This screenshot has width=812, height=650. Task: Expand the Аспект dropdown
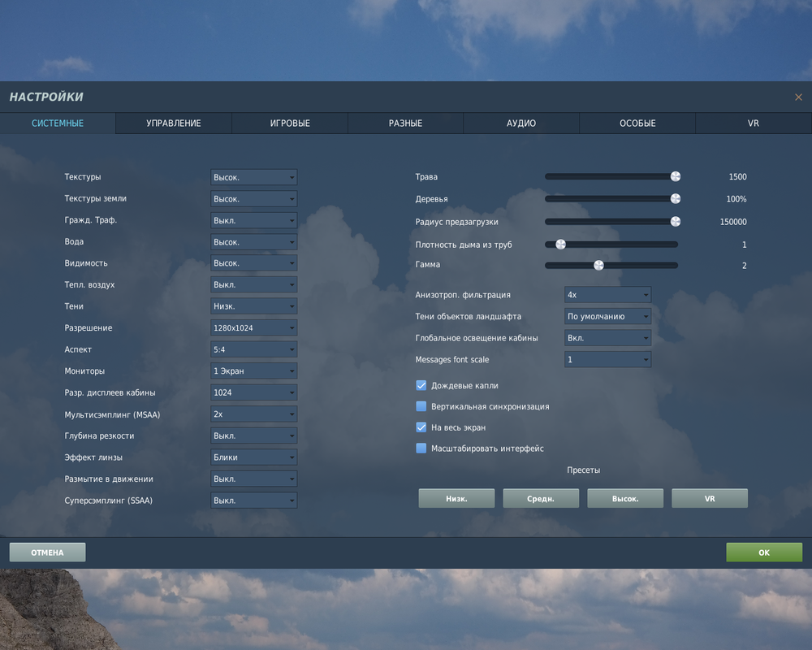tap(253, 350)
